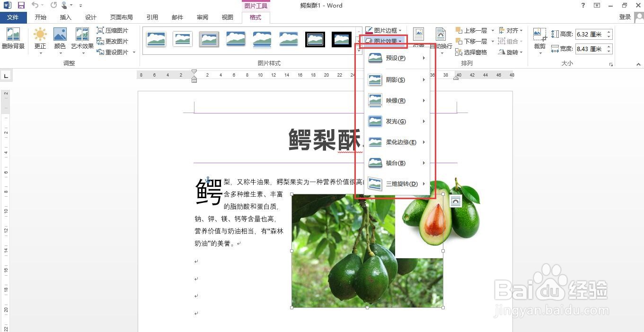Open the Shadow (阴影) submenu
The height and width of the screenshot is (332, 644).
click(397, 80)
